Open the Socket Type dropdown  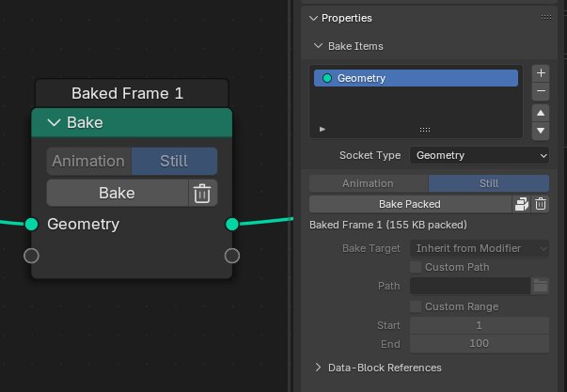coord(480,155)
